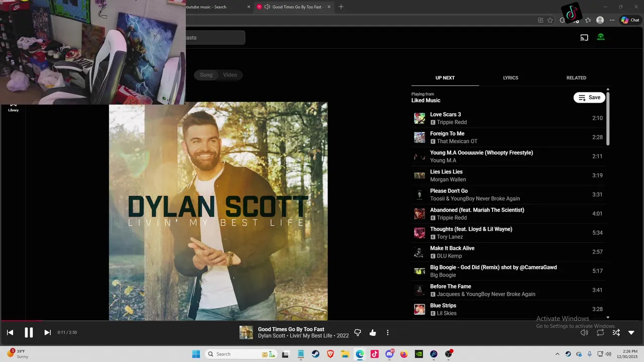
Task: Dislike Good Times Go By Too Fast
Action: [358, 332]
